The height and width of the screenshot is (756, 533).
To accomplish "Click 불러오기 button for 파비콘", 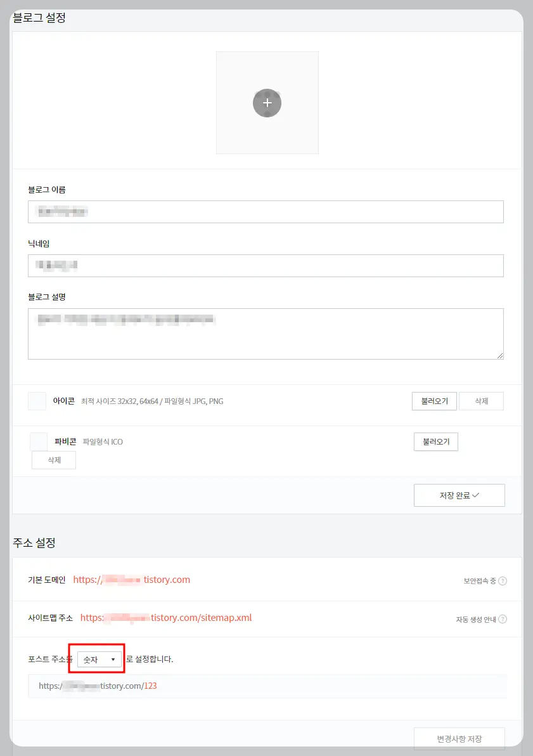I will [435, 441].
